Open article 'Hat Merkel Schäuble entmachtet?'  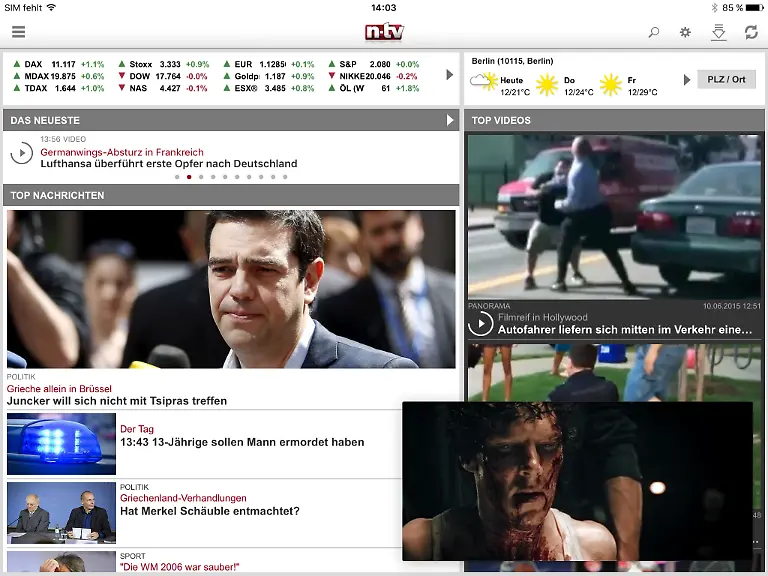pos(209,511)
